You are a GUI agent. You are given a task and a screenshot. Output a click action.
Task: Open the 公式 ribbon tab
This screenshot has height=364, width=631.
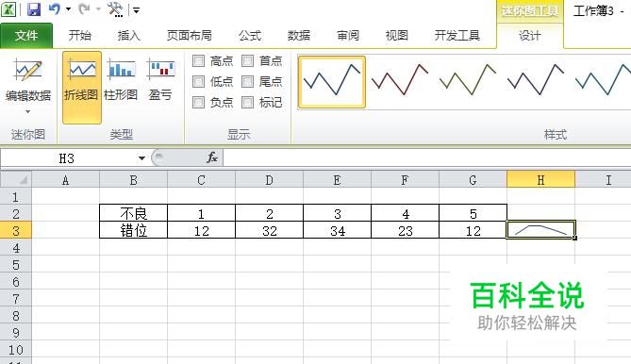tap(250, 36)
